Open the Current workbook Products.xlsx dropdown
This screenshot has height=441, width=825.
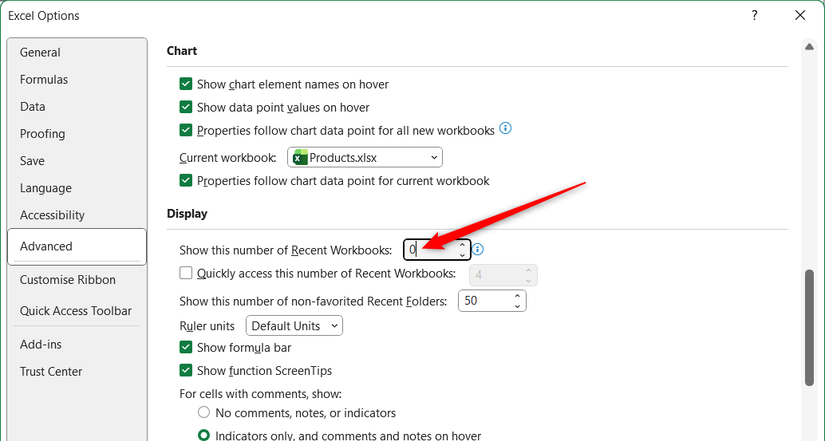(365, 157)
